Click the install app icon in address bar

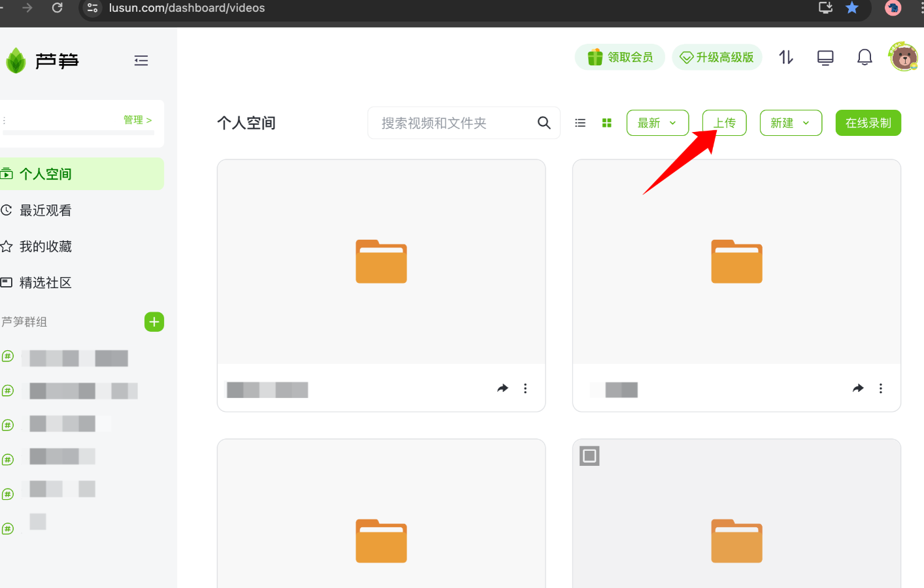825,8
